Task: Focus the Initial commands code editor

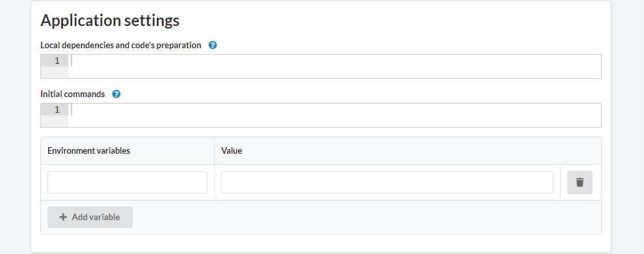Action: coord(334,115)
